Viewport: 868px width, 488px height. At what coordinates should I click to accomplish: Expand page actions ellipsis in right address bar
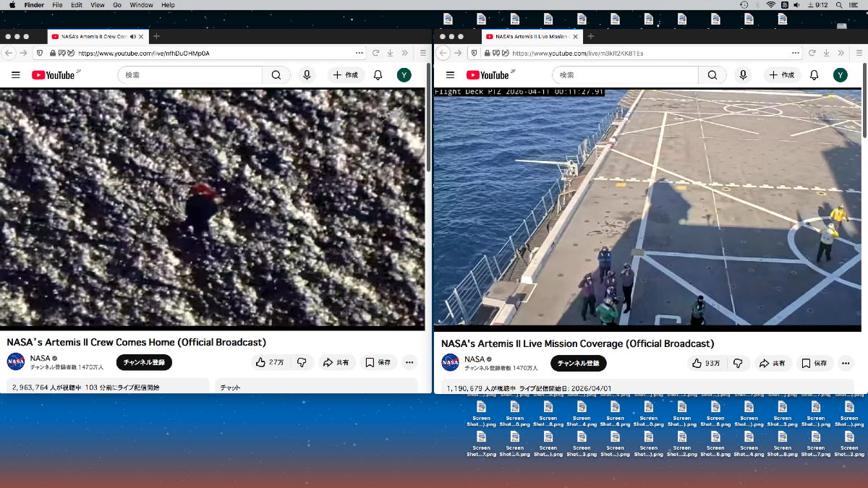click(x=796, y=53)
